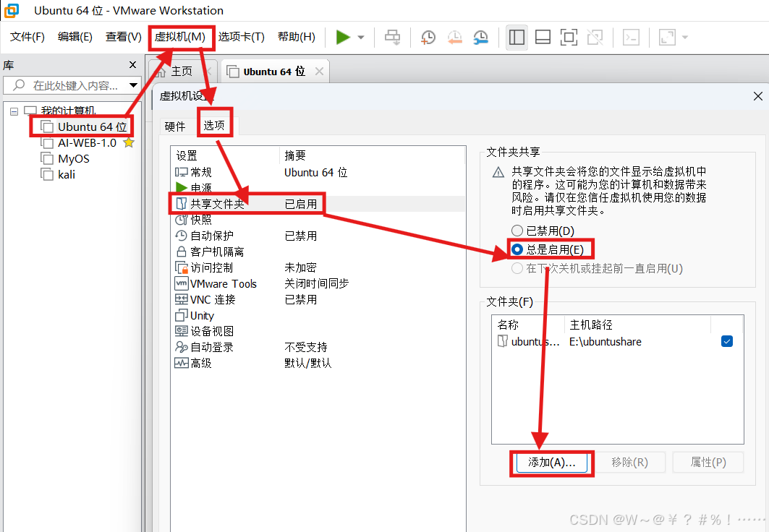
Task: Open the 查看(V) menu
Action: pyautogui.click(x=123, y=38)
